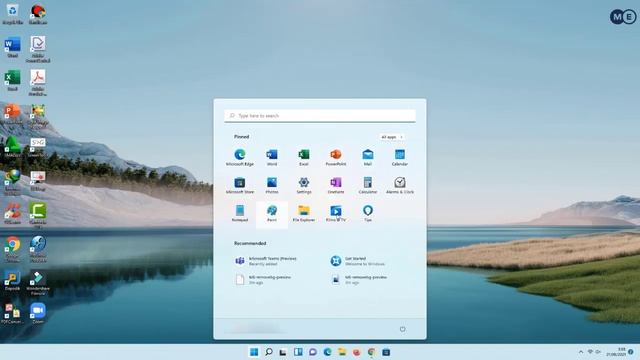Open Chrome from the taskbar
This screenshot has width=640, height=360.
click(x=371, y=352)
